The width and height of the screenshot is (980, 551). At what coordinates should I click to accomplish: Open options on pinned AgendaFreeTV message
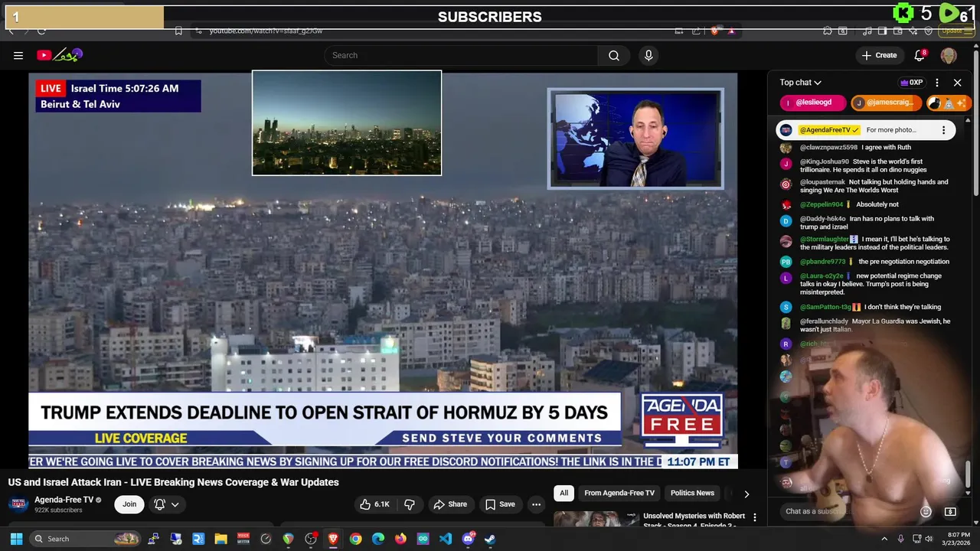943,130
